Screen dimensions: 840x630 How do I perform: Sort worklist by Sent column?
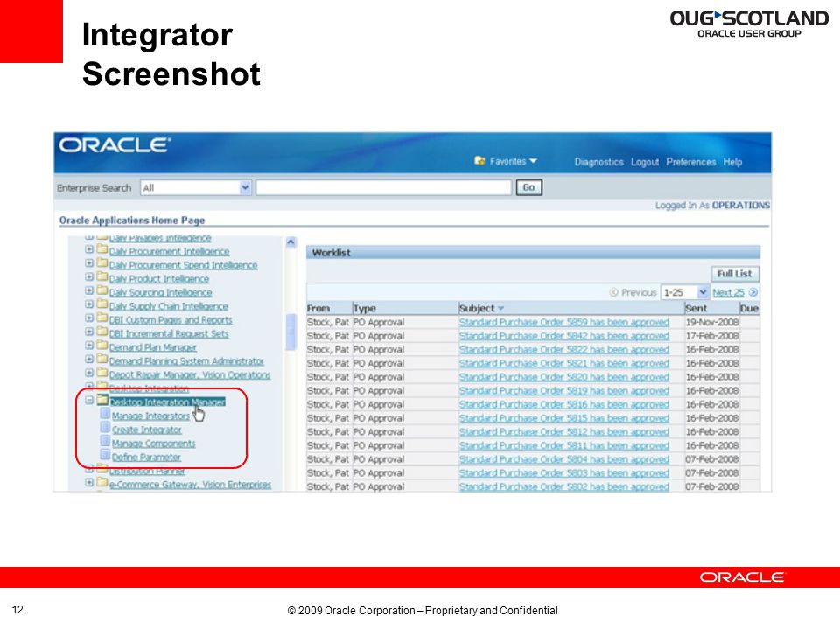coord(696,309)
